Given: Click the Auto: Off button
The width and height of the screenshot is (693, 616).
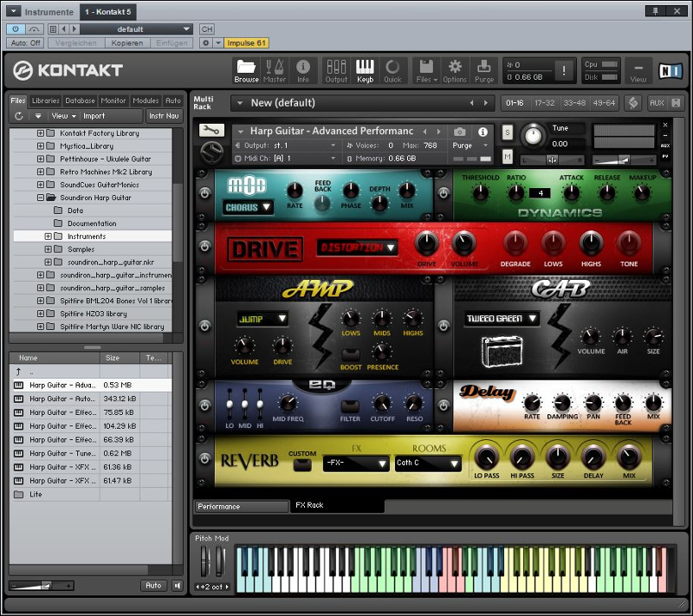Looking at the screenshot, I should click(25, 42).
